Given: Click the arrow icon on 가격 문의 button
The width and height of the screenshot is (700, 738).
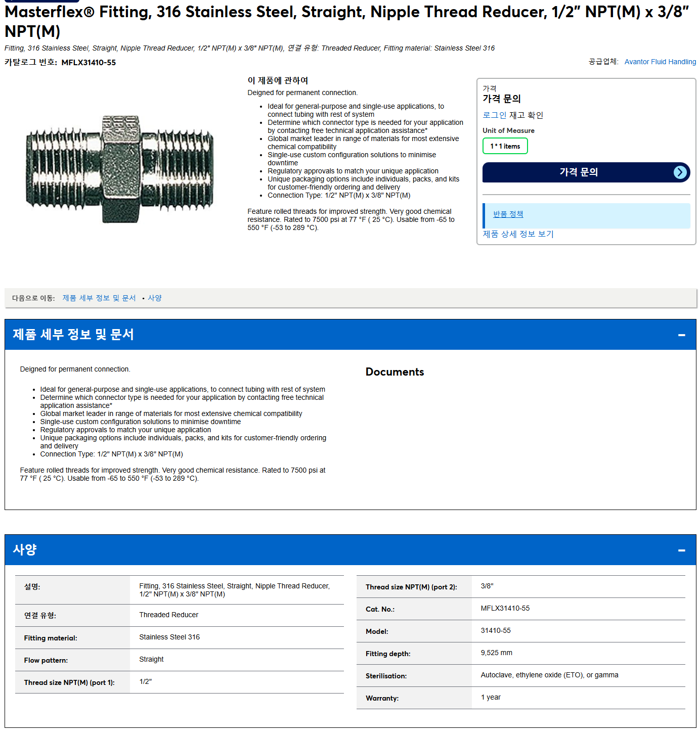Looking at the screenshot, I should [680, 172].
